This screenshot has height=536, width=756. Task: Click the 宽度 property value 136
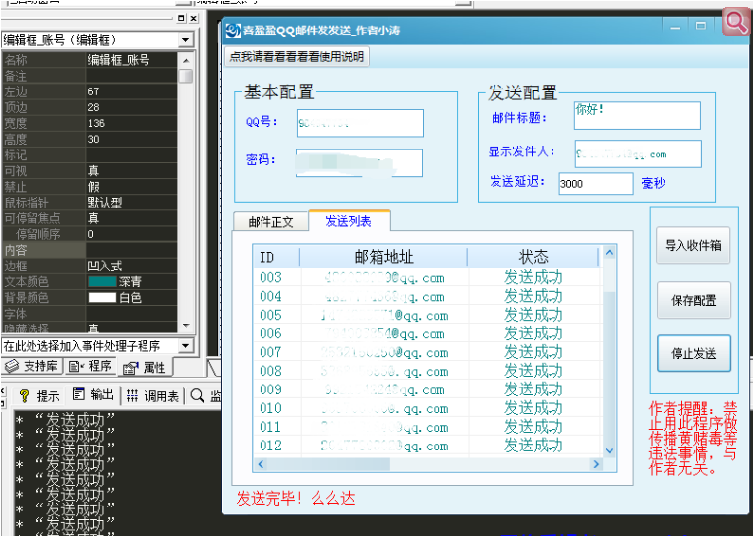tap(131, 124)
